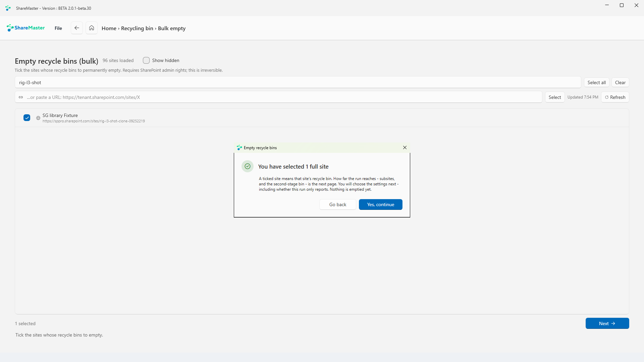
Task: Click the 96 sites loaded label
Action: 118,60
